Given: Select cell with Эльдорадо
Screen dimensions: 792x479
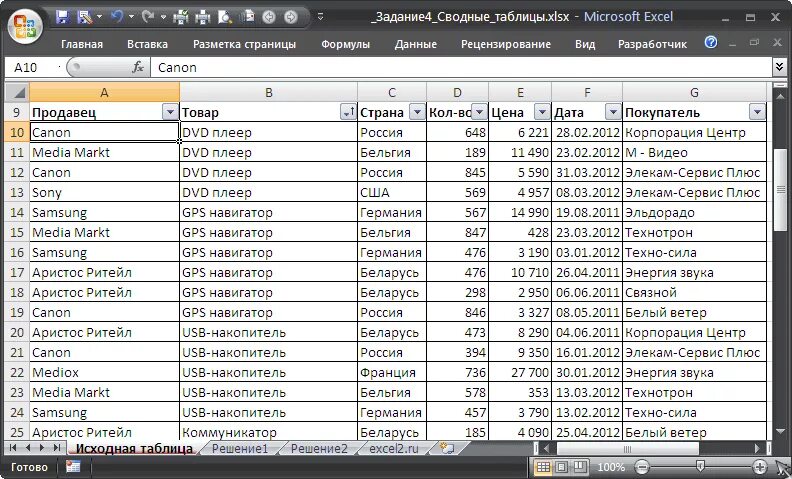Looking at the screenshot, I should 695,212.
